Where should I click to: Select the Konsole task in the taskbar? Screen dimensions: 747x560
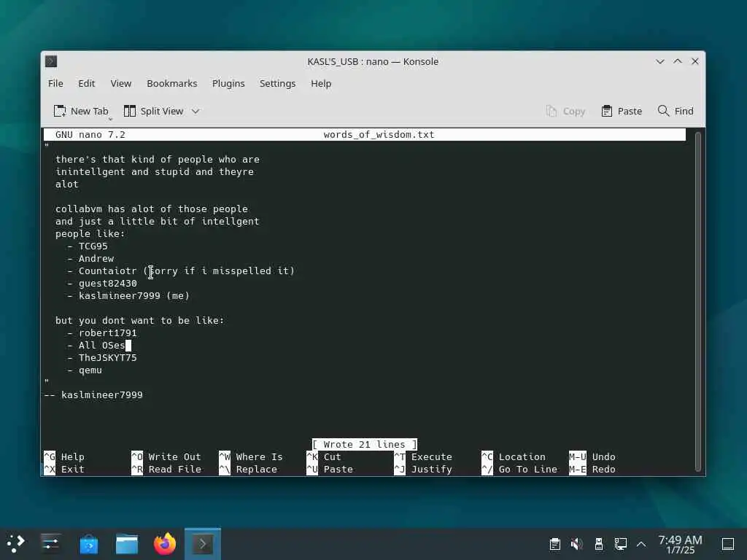tap(203, 544)
